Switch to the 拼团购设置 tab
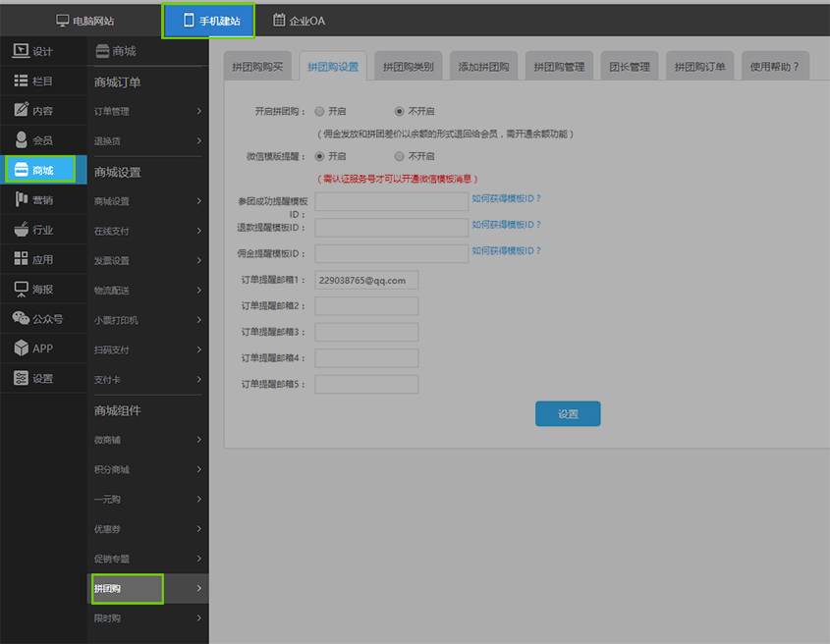Image resolution: width=830 pixels, height=644 pixels. [x=333, y=66]
